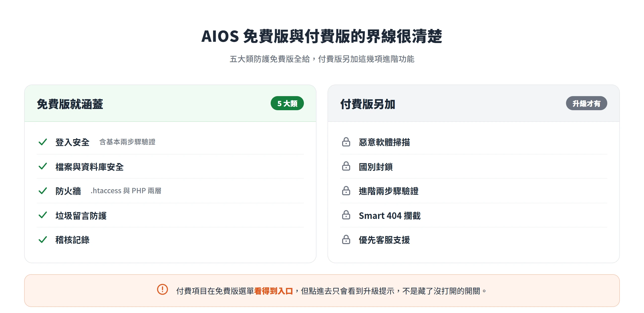Click the checkmark icon beside 防火牆
Screen dimensions: 644x313
43,191
